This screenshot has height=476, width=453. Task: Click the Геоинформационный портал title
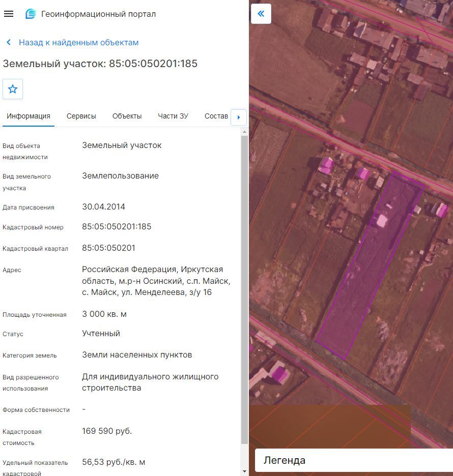click(98, 14)
